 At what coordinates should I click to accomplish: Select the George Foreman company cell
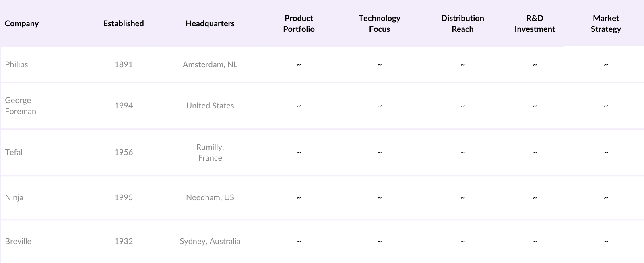coord(20,106)
